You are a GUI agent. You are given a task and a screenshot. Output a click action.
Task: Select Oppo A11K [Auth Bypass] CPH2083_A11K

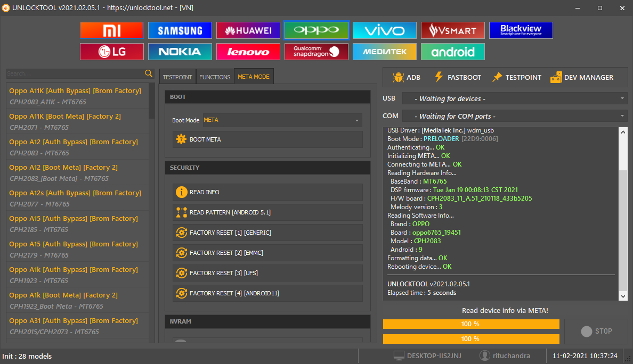[77, 96]
